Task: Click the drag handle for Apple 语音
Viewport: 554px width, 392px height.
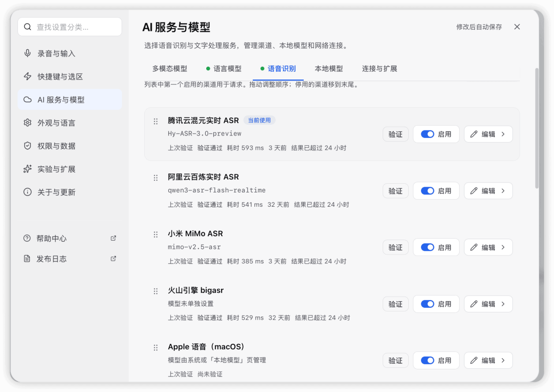Action: [155, 348]
